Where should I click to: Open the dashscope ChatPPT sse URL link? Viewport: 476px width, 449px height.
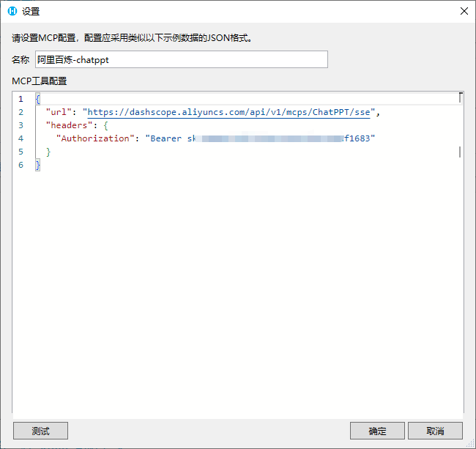tap(228, 112)
